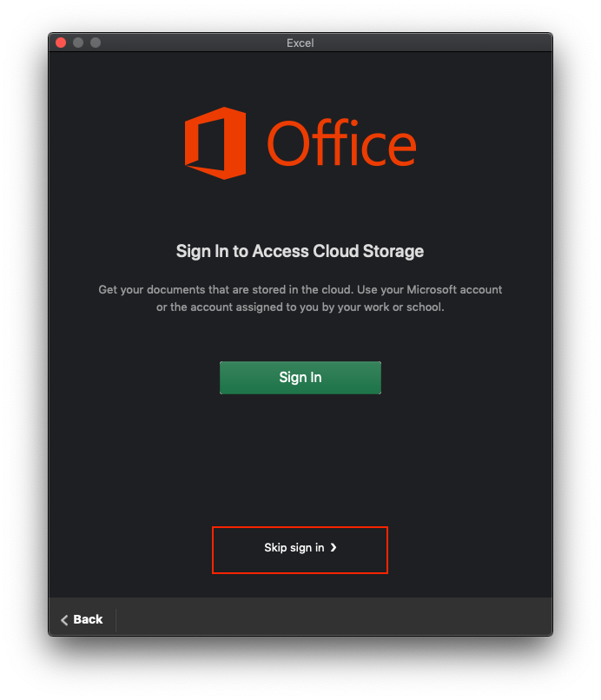Click the red traffic light button
This screenshot has width=601, height=700.
(x=60, y=42)
